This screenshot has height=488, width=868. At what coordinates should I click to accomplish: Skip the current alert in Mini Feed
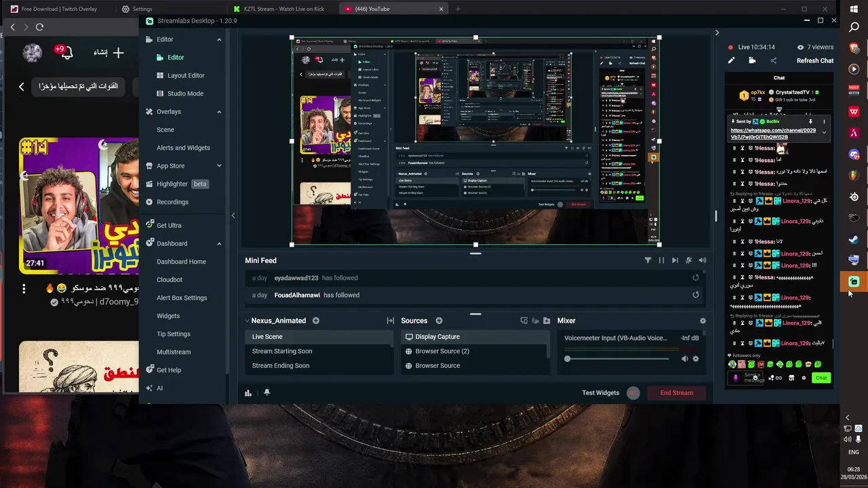(675, 260)
